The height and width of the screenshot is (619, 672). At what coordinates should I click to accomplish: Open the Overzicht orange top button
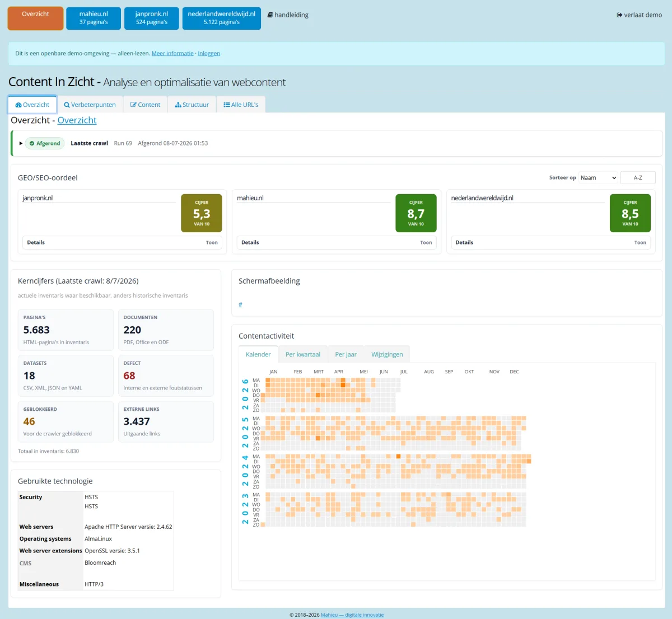[35, 18]
